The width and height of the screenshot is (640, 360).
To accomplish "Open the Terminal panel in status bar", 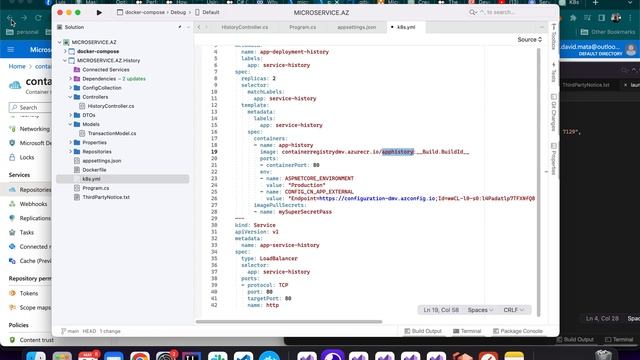I will coord(467,331).
